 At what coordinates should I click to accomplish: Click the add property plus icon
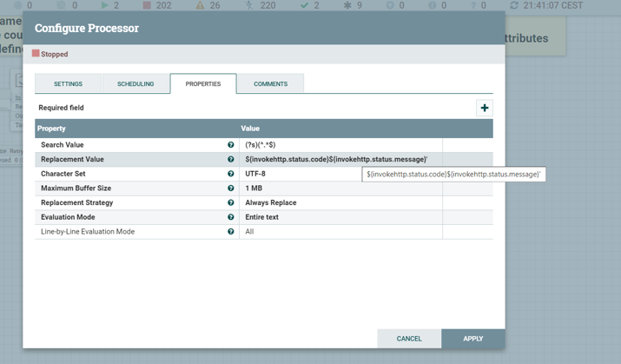(x=484, y=108)
